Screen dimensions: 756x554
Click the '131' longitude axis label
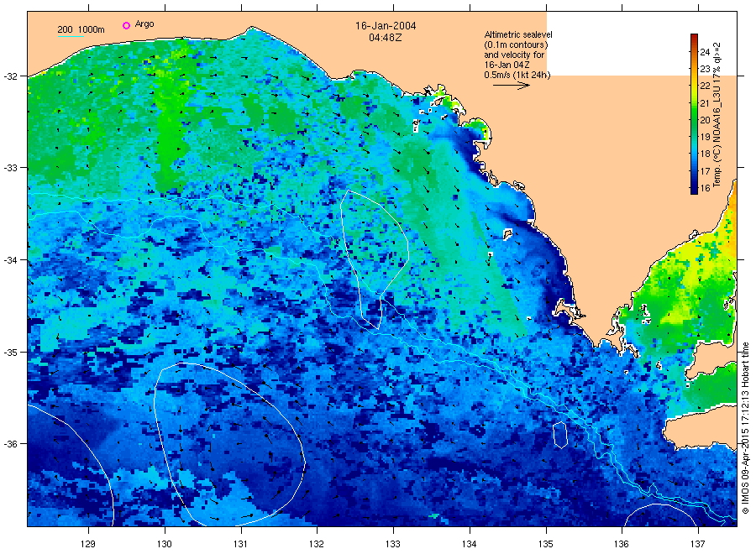point(240,544)
